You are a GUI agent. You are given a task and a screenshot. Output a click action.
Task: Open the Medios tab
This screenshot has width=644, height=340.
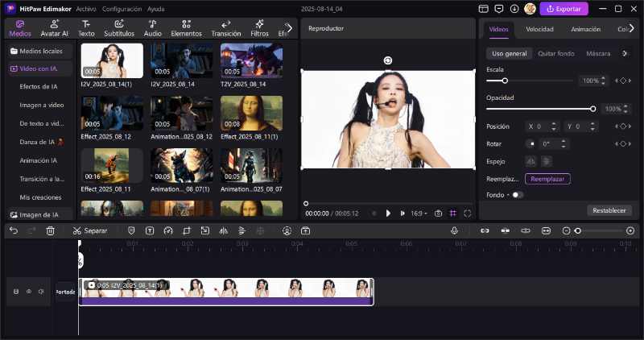click(x=20, y=28)
